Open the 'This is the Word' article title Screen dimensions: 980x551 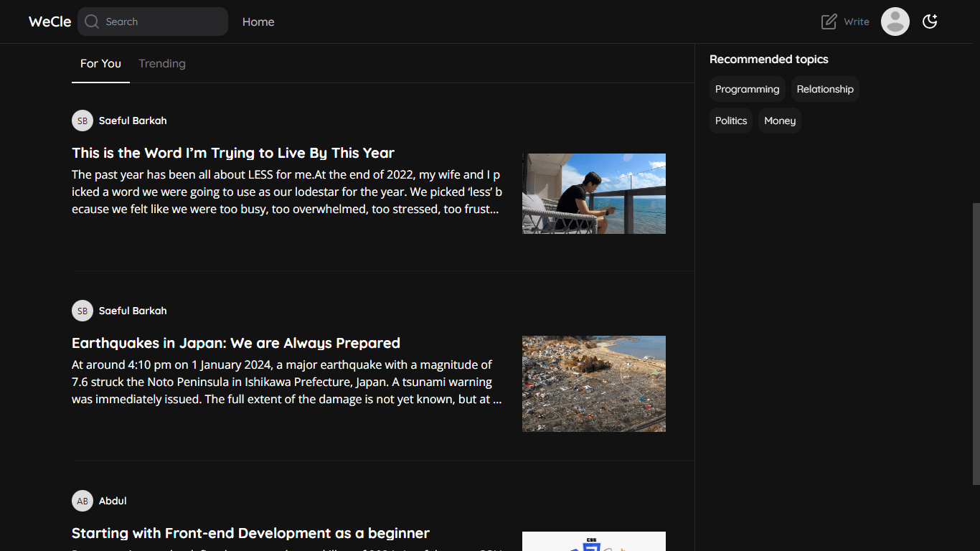coord(233,153)
